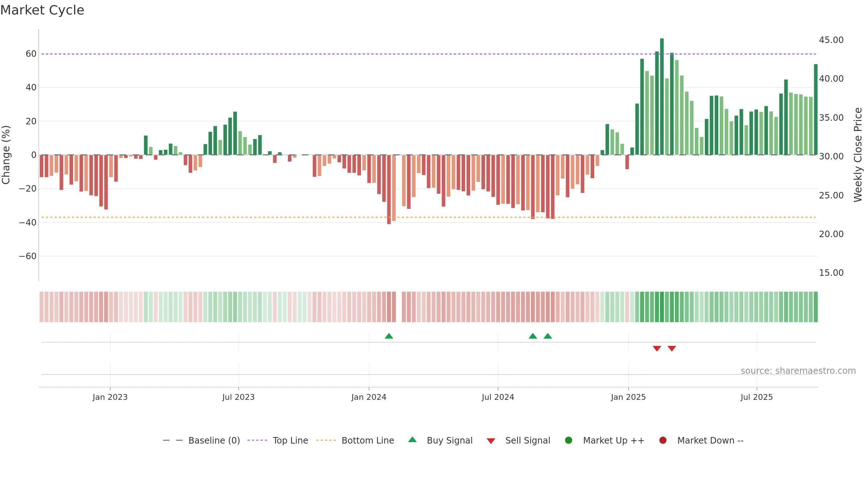Click the Bottom Line orange dotted legend icon
This screenshot has height=488, width=868.
coord(326,440)
